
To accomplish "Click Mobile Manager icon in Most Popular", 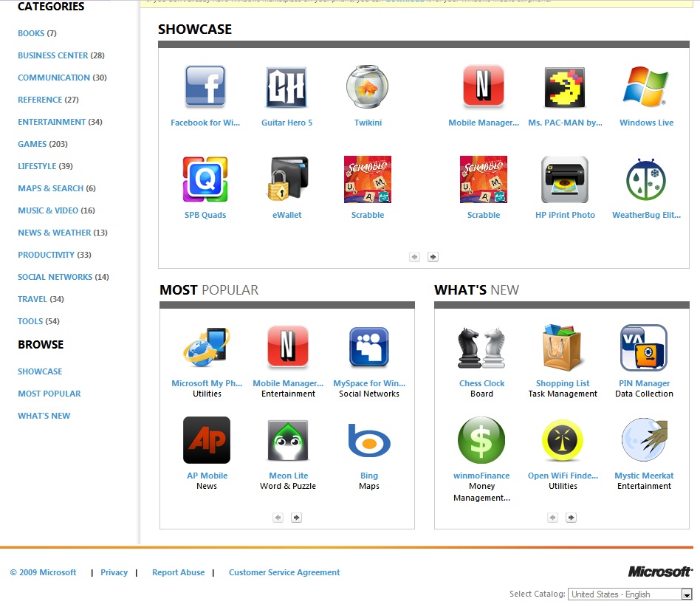I will point(288,347).
